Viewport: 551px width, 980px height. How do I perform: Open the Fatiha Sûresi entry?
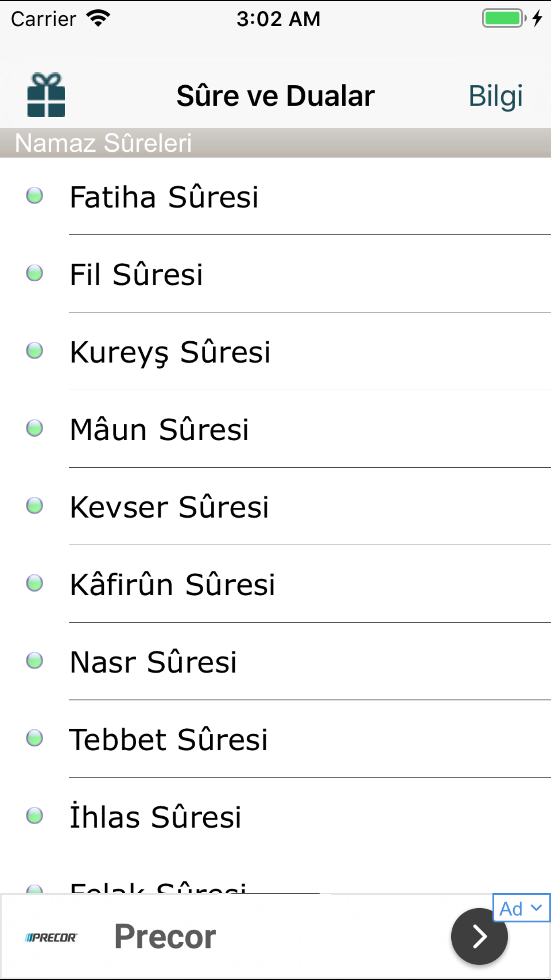click(275, 196)
